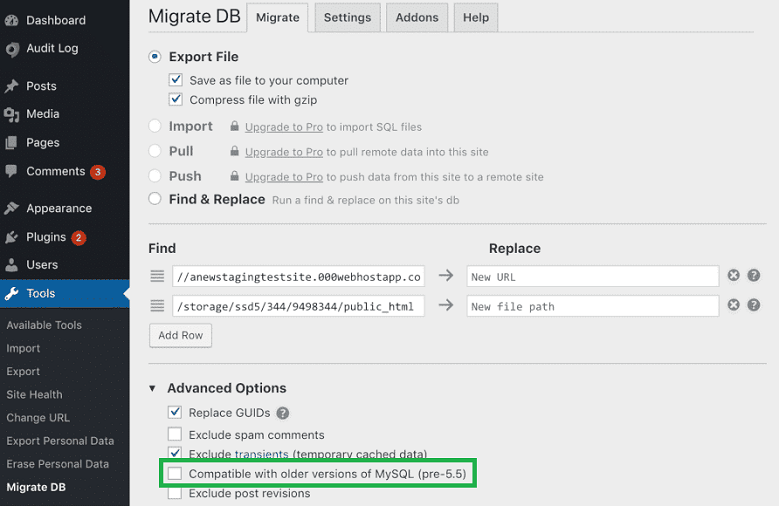Click the Appearance paintbrush icon
Image resolution: width=779 pixels, height=506 pixels.
[x=11, y=208]
